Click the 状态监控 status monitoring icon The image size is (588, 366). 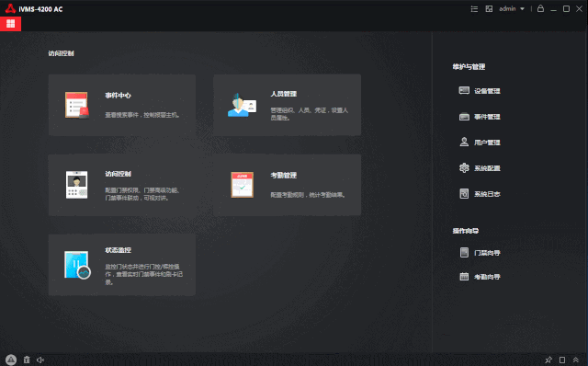point(77,265)
